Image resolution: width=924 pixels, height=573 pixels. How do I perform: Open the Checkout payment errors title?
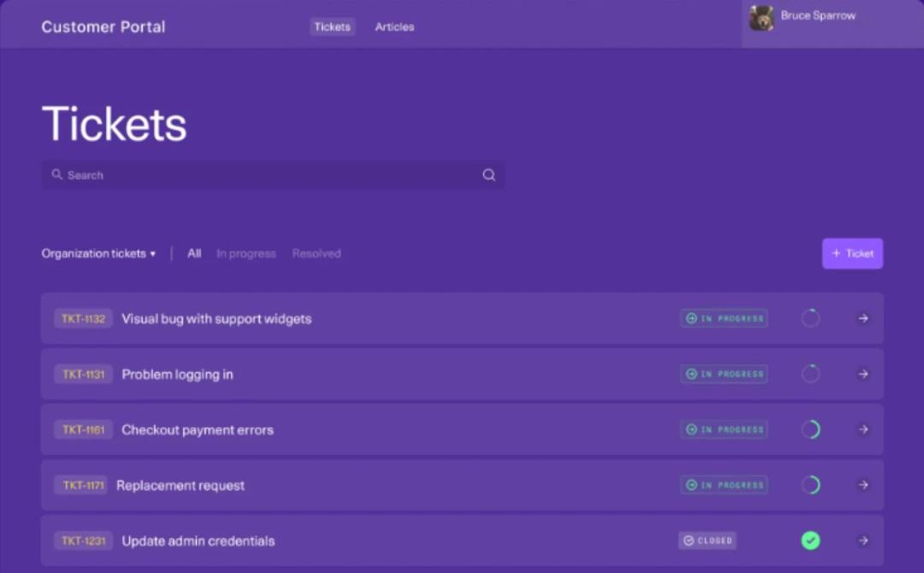[198, 430]
